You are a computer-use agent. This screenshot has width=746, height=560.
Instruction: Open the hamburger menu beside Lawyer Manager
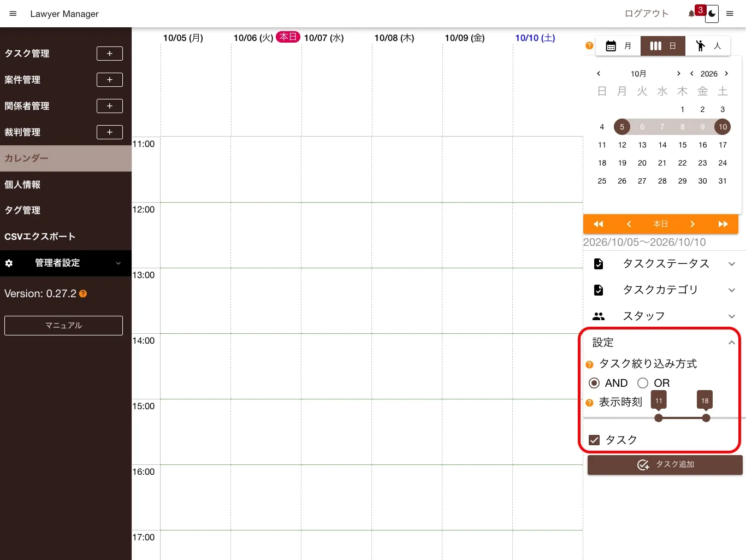(13, 14)
